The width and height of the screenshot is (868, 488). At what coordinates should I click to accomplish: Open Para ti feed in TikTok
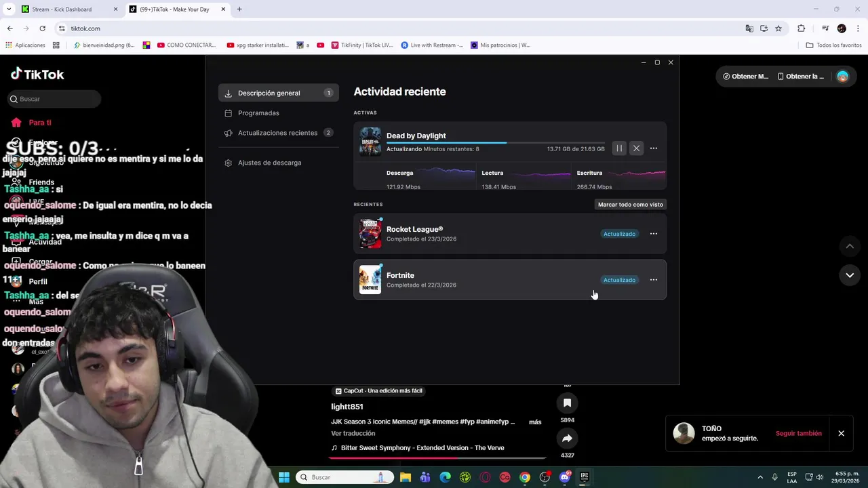tap(31, 123)
